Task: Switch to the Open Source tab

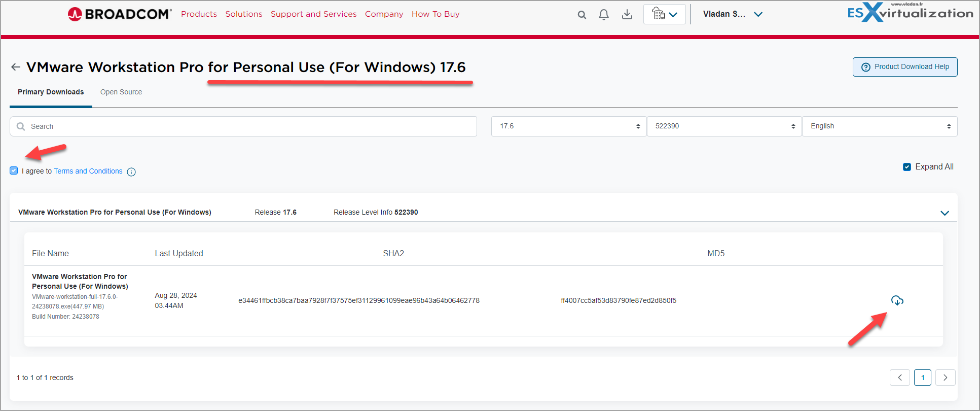Action: click(x=121, y=92)
